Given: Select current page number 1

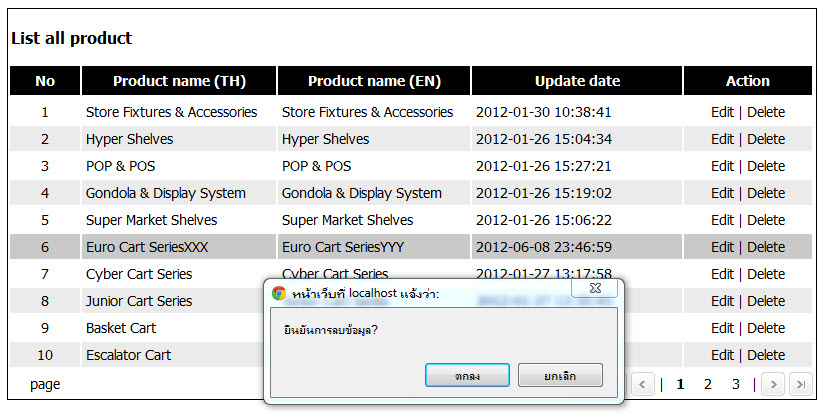Looking at the screenshot, I should coord(680,384).
